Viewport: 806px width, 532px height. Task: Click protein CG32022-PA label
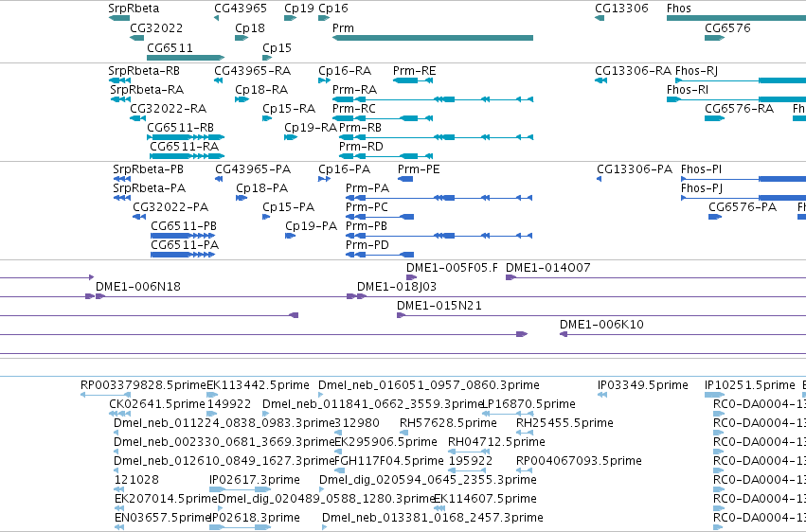point(170,207)
